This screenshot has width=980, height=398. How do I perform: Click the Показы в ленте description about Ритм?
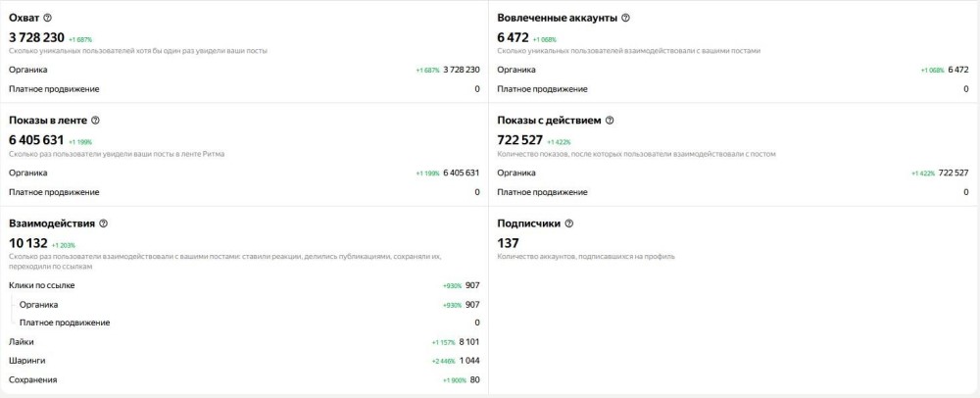pos(117,154)
